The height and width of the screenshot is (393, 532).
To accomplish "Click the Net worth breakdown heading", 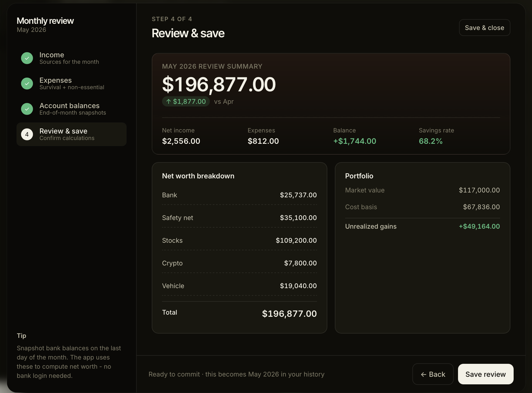I will 198,176.
